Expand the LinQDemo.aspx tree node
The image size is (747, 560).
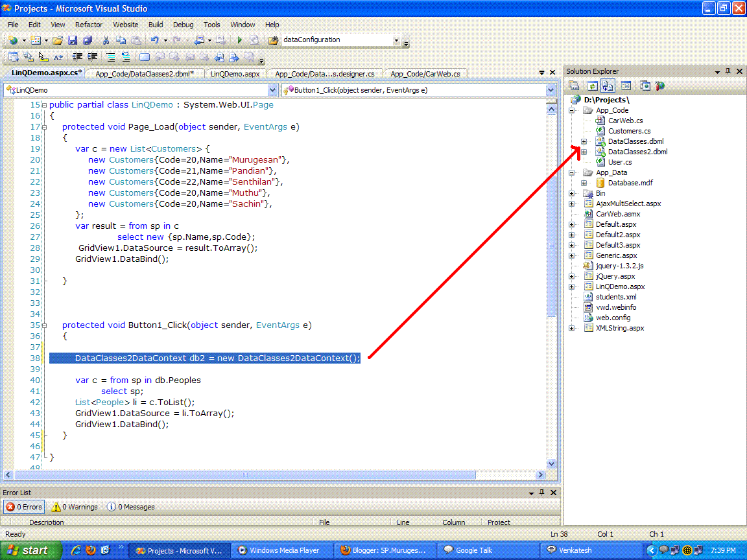pos(572,286)
